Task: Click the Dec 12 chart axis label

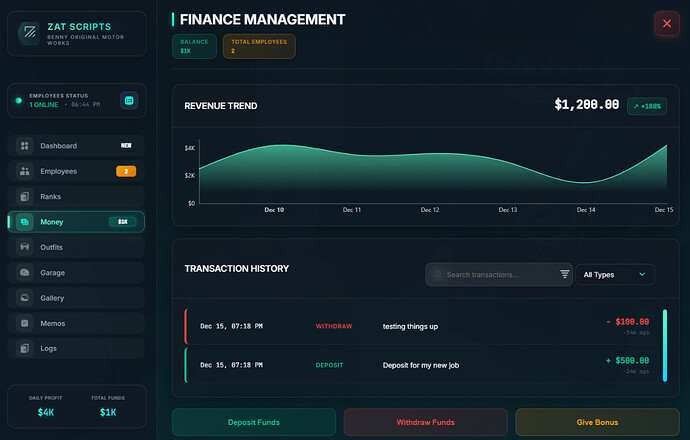Action: (430, 210)
